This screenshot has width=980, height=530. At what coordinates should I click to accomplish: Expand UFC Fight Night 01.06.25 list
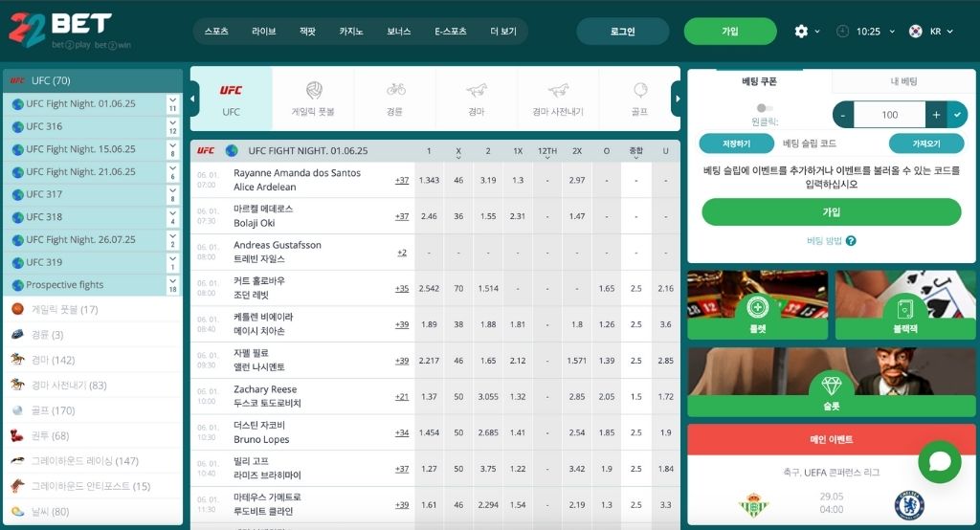[172, 103]
